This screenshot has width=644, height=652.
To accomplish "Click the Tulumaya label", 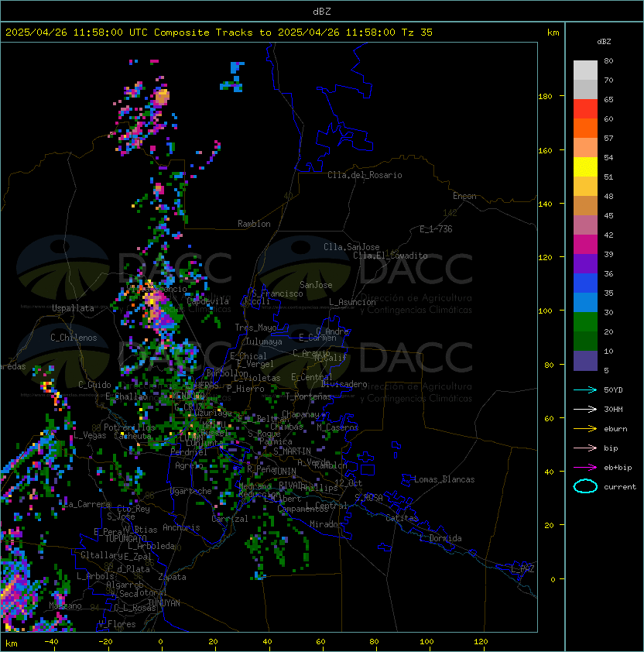I will pos(264,341).
